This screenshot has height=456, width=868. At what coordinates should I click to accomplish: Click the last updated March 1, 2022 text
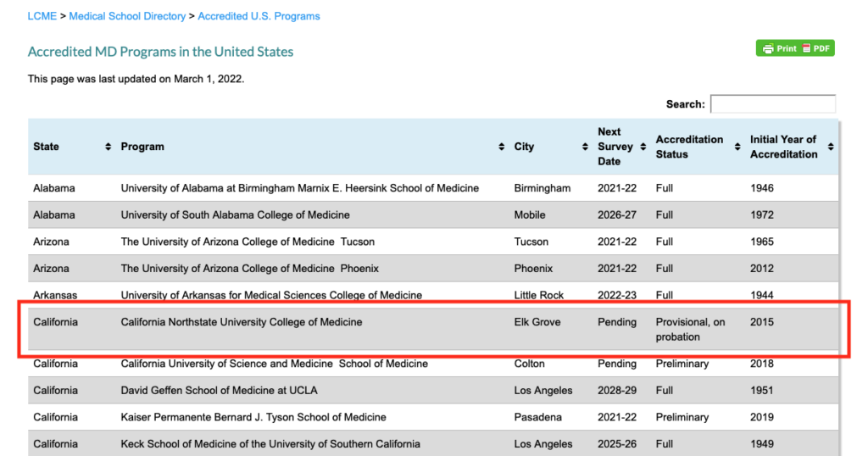click(136, 79)
